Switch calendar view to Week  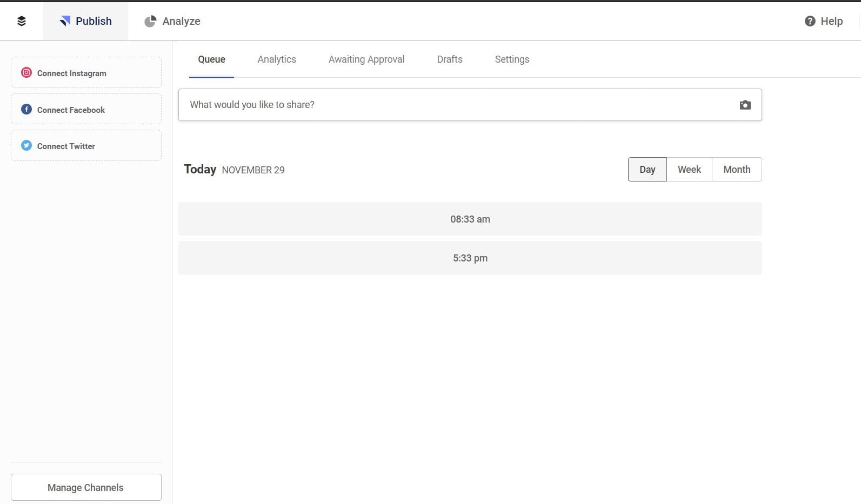click(x=689, y=170)
